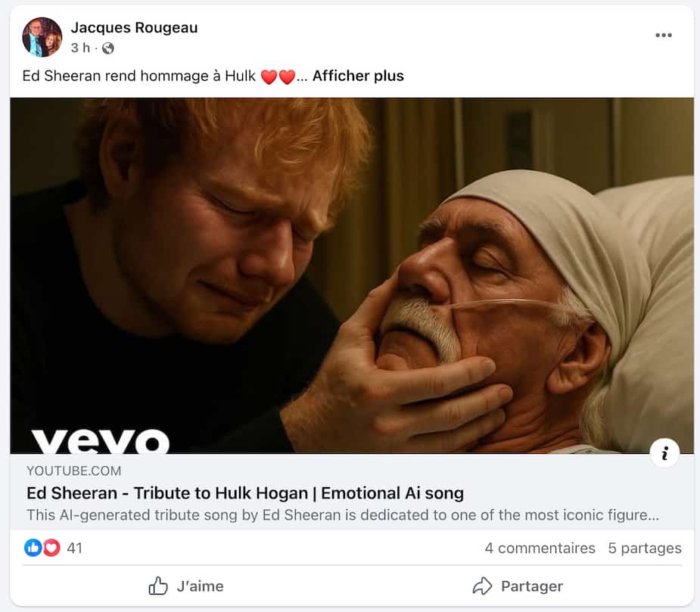
Task: Open the three-dot post options menu
Action: (664, 36)
